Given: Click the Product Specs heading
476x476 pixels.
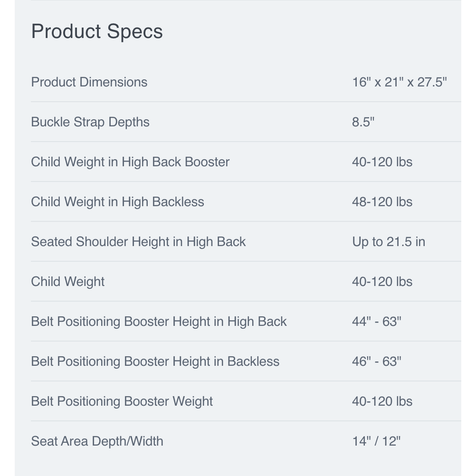Looking at the screenshot, I should click(97, 31).
